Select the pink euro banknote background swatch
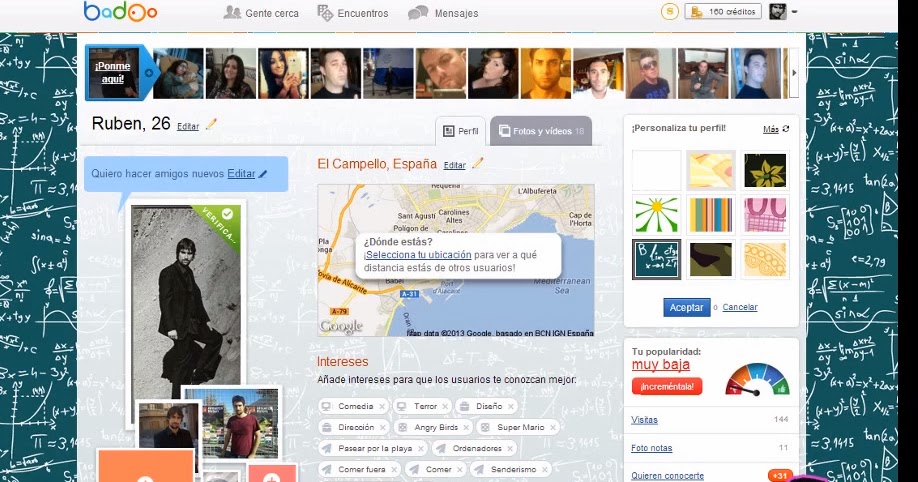Screen dimensions: 918x482 [x=765, y=214]
